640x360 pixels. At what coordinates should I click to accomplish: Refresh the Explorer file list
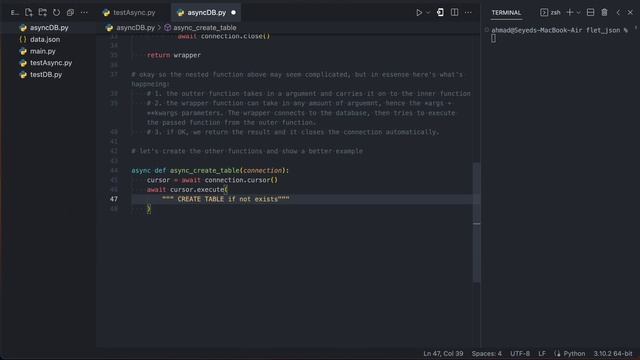(x=56, y=13)
